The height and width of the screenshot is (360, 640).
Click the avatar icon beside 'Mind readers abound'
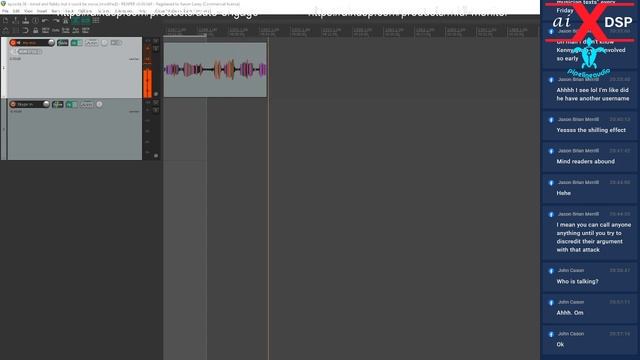551,151
